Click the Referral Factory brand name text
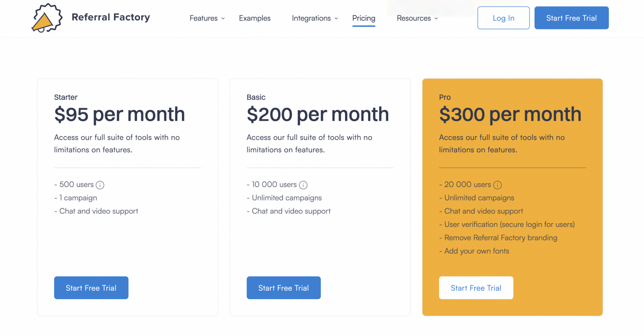 tap(111, 17)
